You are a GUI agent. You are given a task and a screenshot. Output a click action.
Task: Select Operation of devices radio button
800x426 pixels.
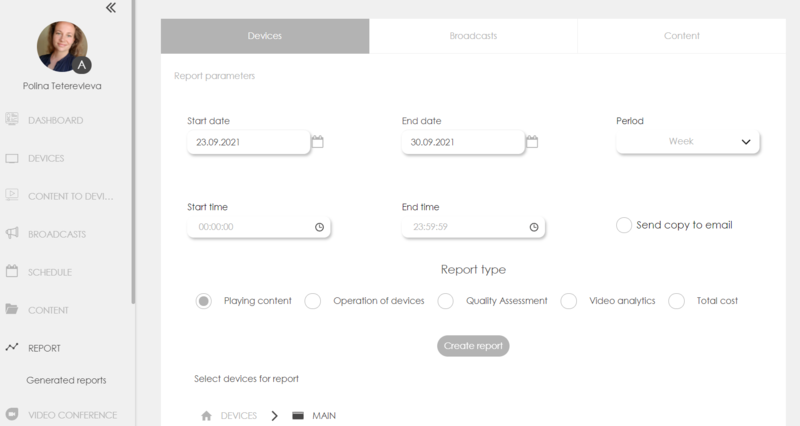pyautogui.click(x=313, y=301)
